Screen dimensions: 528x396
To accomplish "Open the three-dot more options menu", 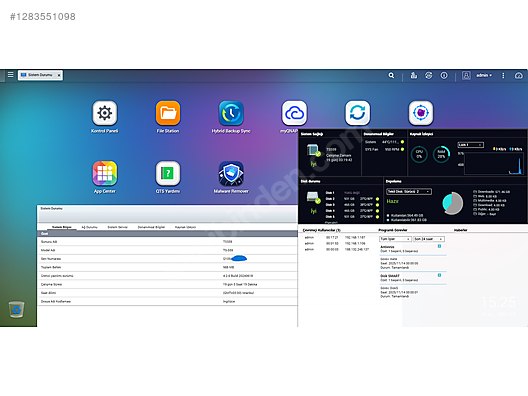I will coord(503,75).
